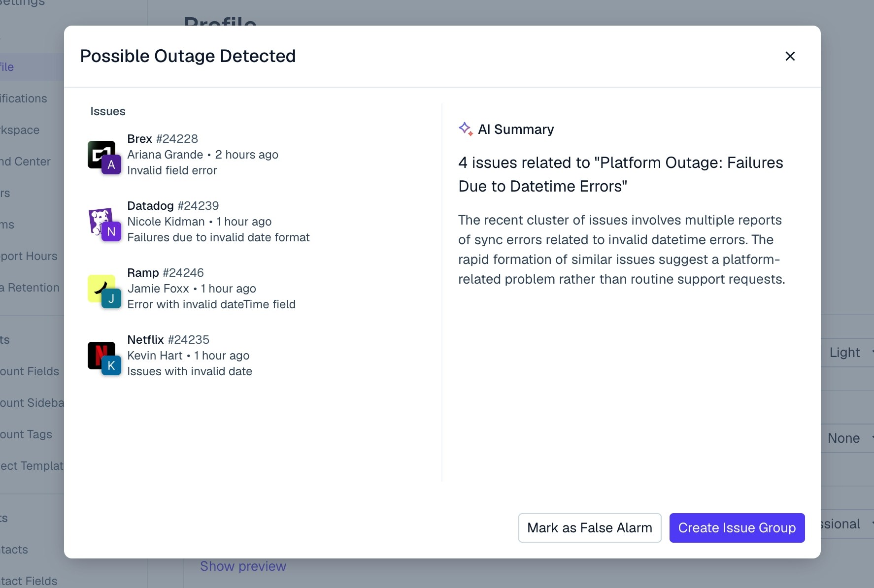Open Data Retention in background sidebar
This screenshot has width=874, height=588.
pos(30,288)
